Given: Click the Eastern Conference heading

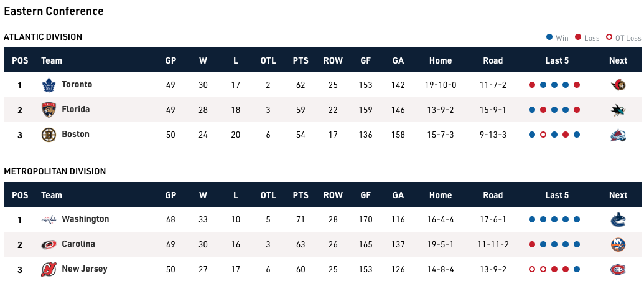Looking at the screenshot, I should coord(54,11).
